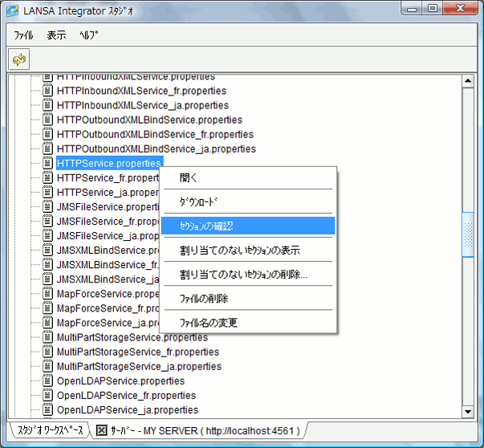Click file icon beside MapForceService.properties
The height and width of the screenshot is (448, 484).
47,294
